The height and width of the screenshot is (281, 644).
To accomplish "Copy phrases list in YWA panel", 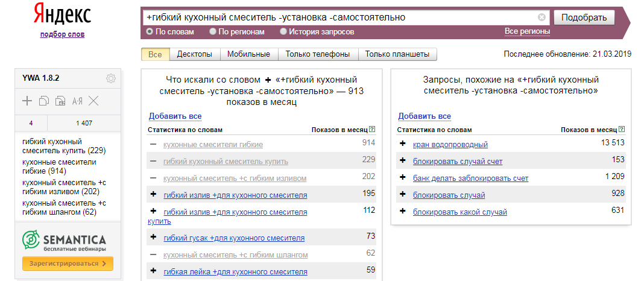I will [44, 101].
